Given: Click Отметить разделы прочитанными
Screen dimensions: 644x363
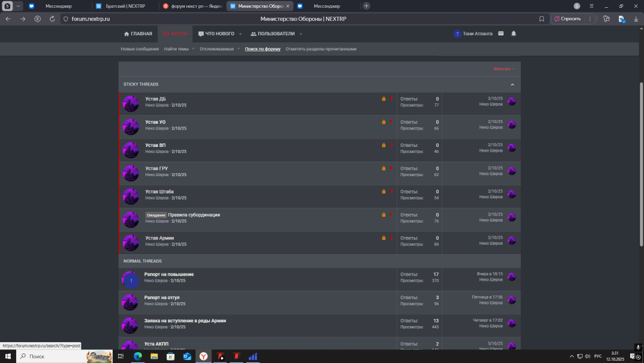Looking at the screenshot, I should (x=321, y=49).
